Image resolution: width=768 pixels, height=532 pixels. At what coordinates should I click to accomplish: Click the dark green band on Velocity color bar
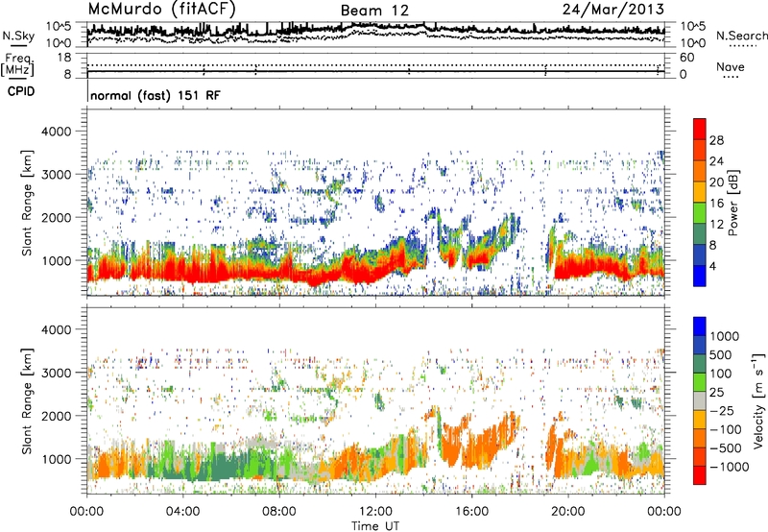point(700,364)
